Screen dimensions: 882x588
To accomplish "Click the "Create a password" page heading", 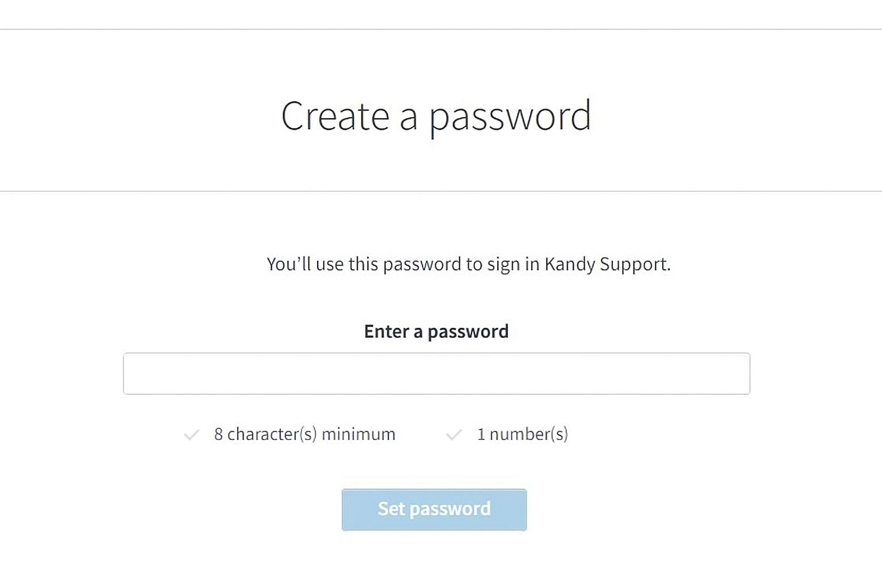I will [436, 117].
